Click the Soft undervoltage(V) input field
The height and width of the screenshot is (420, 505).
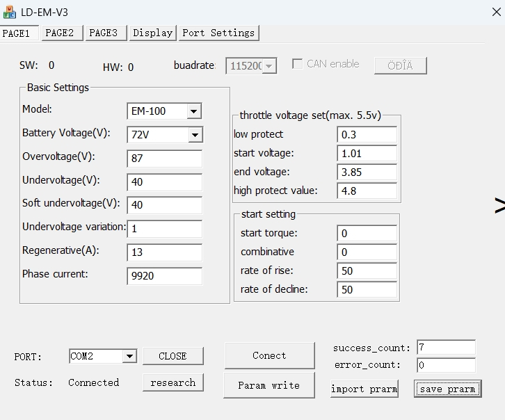coord(165,205)
